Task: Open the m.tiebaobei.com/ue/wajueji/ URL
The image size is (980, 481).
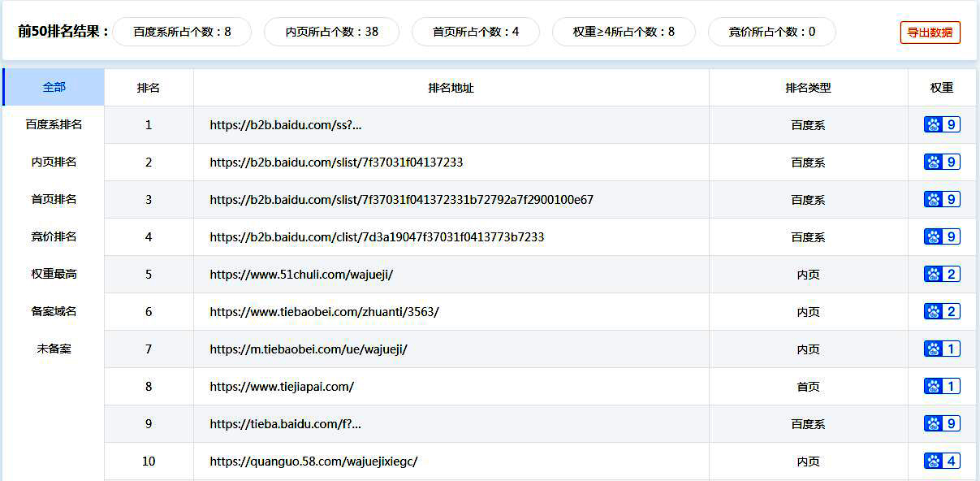Action: coord(309,349)
